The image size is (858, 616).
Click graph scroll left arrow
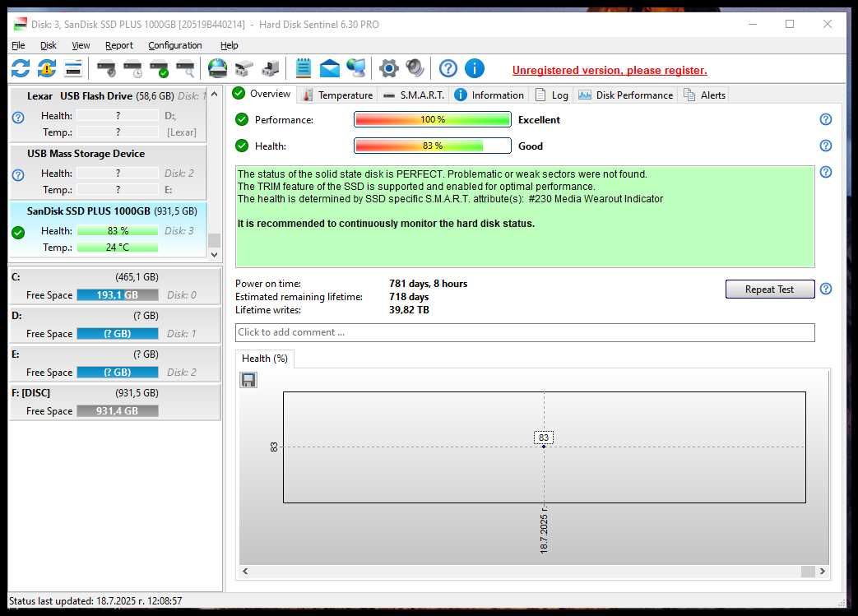tap(245, 571)
